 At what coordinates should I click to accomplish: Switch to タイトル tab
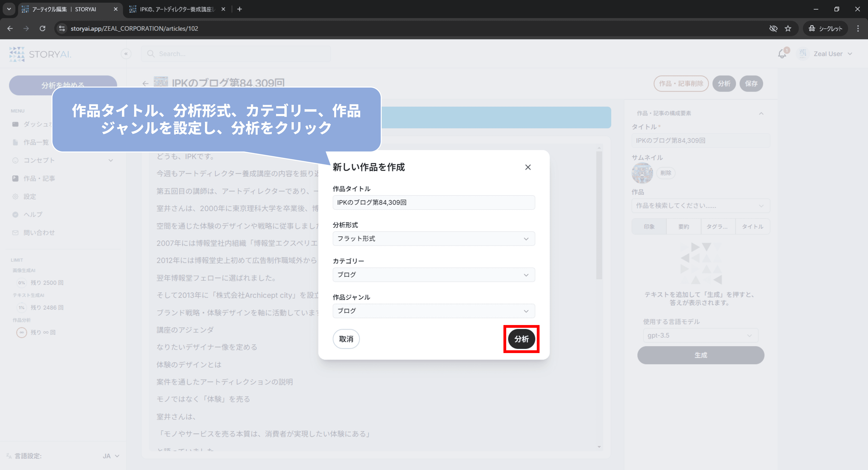[x=753, y=226]
